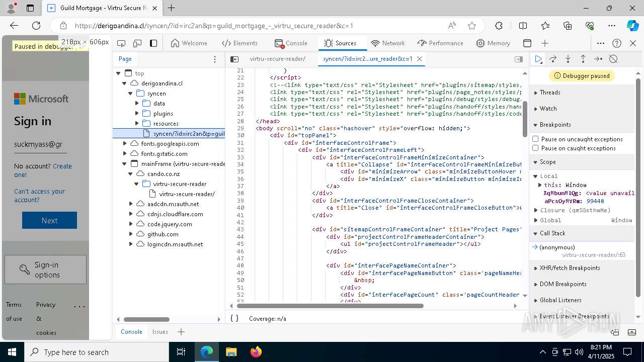This screenshot has width=644, height=362.
Task: Open Sign-in options
Action: 45,269
